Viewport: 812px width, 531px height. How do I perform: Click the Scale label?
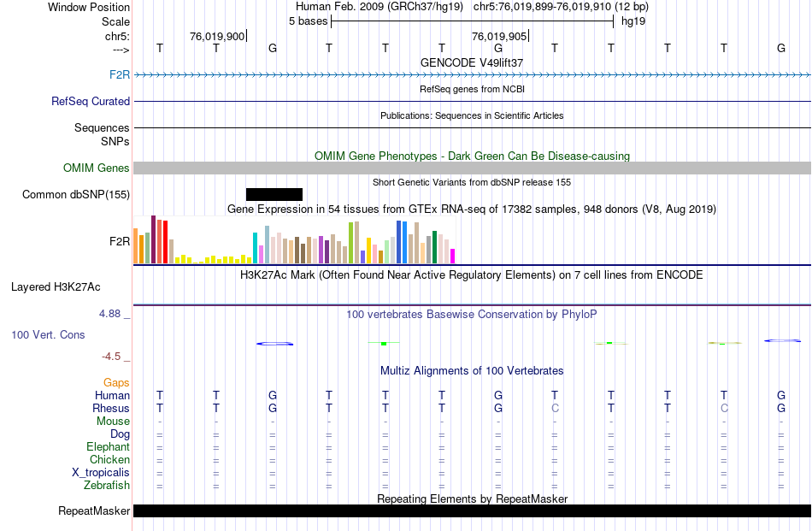[115, 21]
